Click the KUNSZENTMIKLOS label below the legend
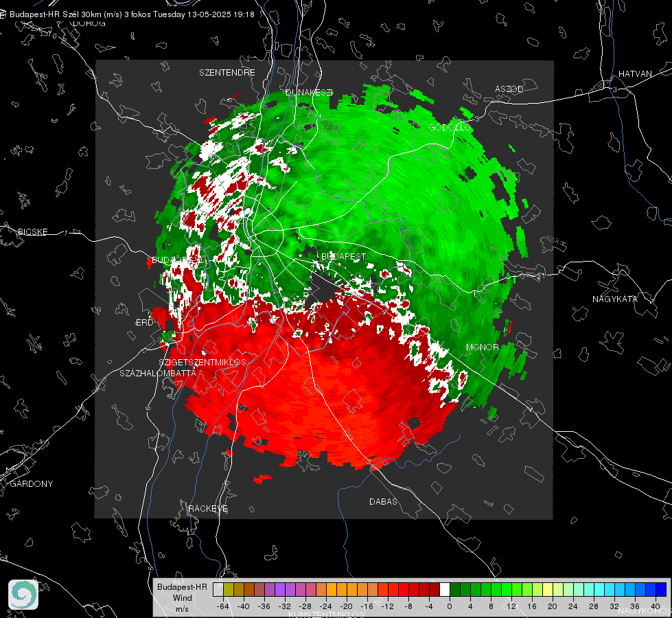Viewport: 672px width, 618px height. pyautogui.click(x=326, y=615)
